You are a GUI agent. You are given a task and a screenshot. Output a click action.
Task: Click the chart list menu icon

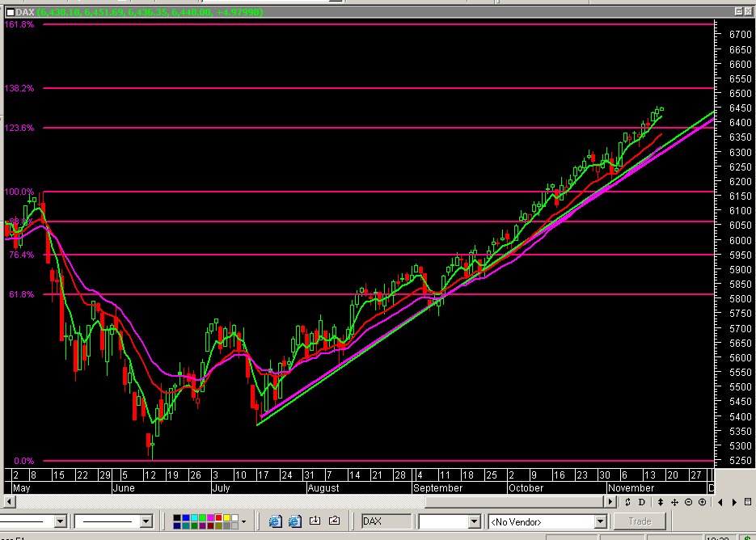(748, 502)
